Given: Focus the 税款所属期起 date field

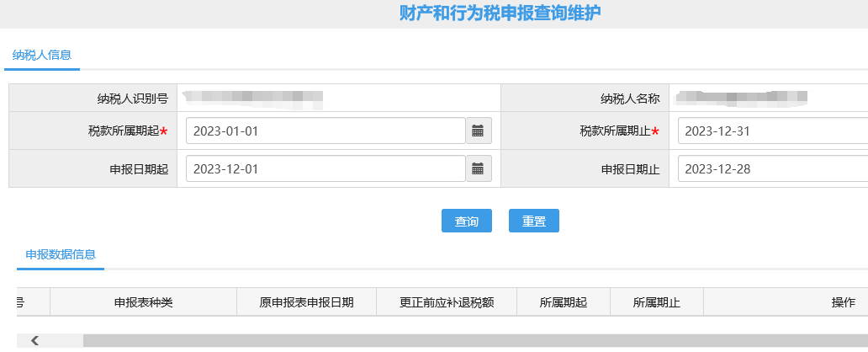Looking at the screenshot, I should [325, 131].
